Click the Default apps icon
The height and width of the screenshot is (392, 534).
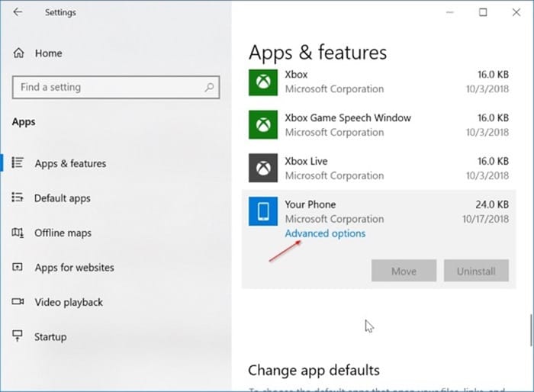coord(18,198)
